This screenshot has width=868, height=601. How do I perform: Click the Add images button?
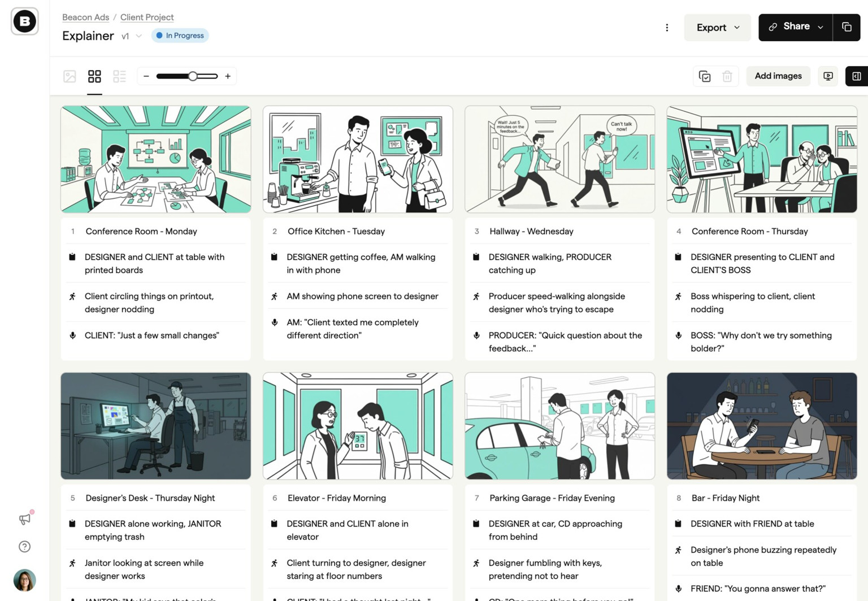coord(778,76)
